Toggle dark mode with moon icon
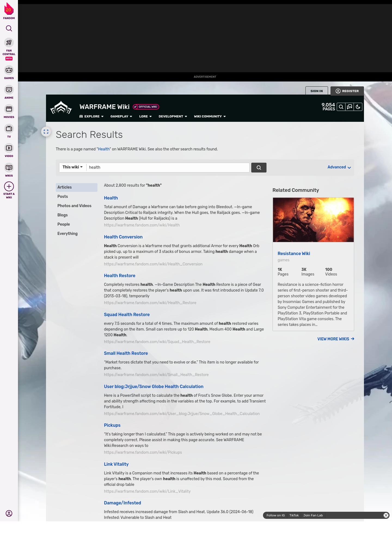The image size is (392, 545). (x=358, y=107)
